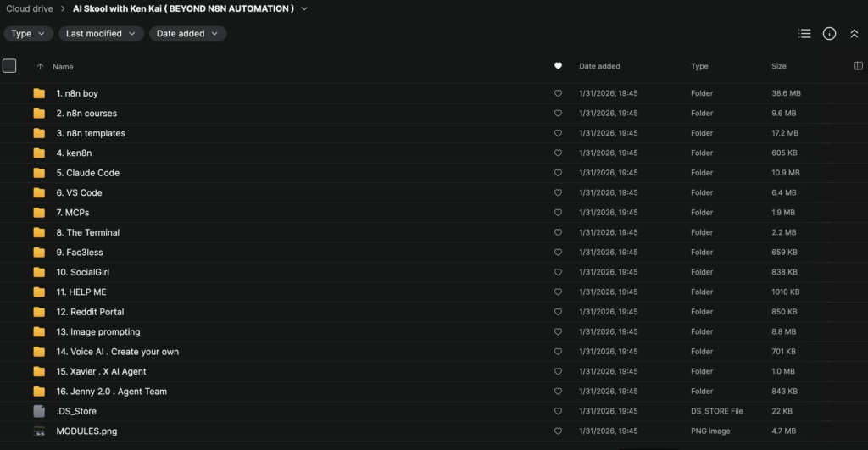This screenshot has height=450, width=868.
Task: Click the favorites heart column header
Action: (x=558, y=66)
